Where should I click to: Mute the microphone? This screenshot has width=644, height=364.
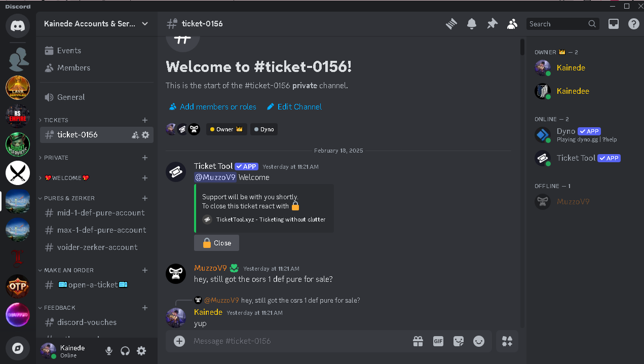(x=108, y=351)
